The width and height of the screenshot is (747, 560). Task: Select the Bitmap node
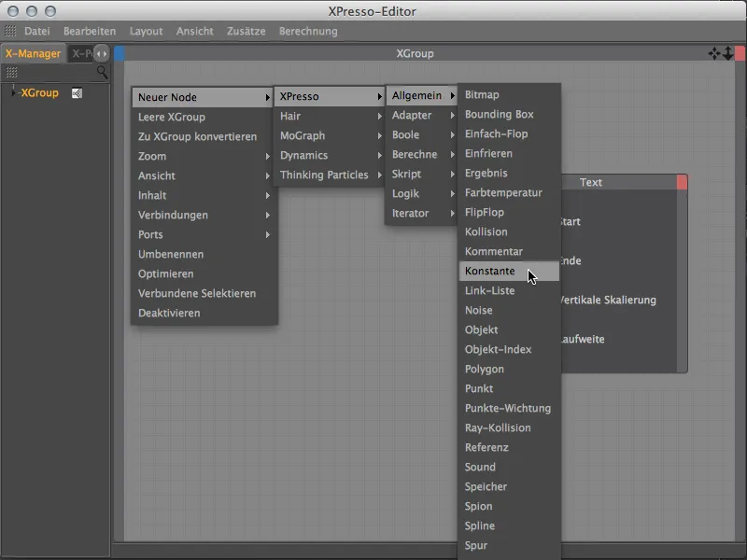(x=509, y=94)
